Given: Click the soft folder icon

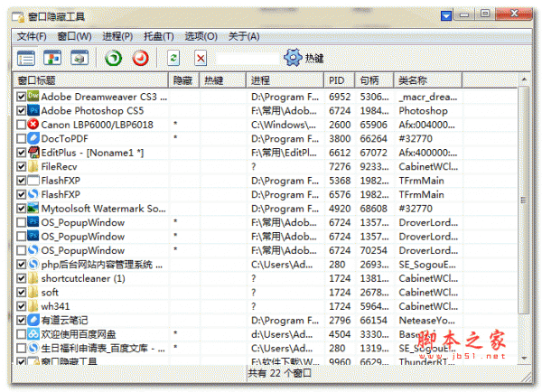Looking at the screenshot, I should [x=33, y=292].
